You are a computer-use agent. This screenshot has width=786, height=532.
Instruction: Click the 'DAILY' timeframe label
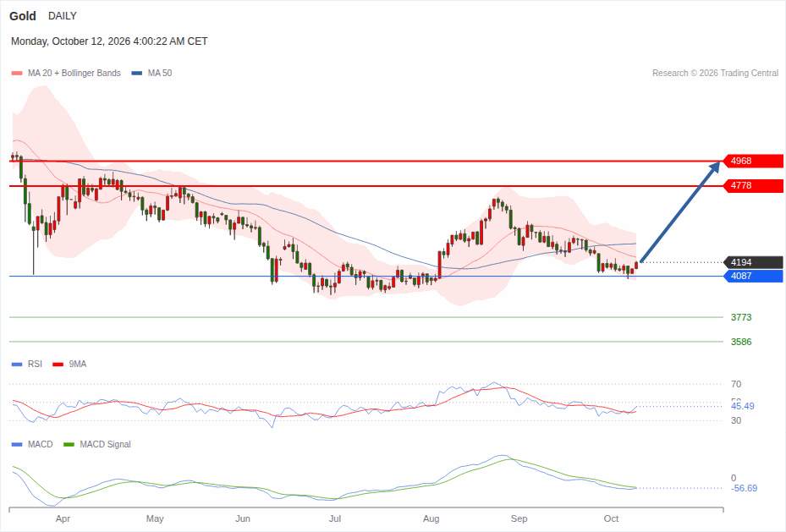(62, 16)
